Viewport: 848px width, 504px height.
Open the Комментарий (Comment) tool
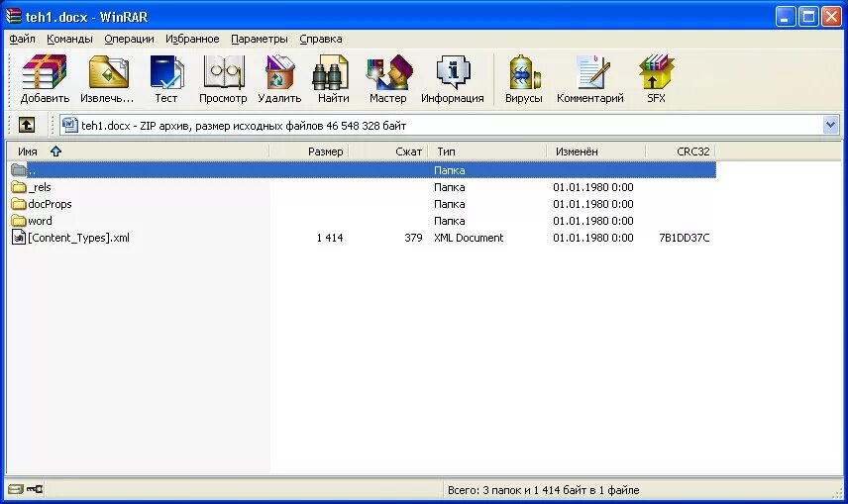pyautogui.click(x=590, y=79)
